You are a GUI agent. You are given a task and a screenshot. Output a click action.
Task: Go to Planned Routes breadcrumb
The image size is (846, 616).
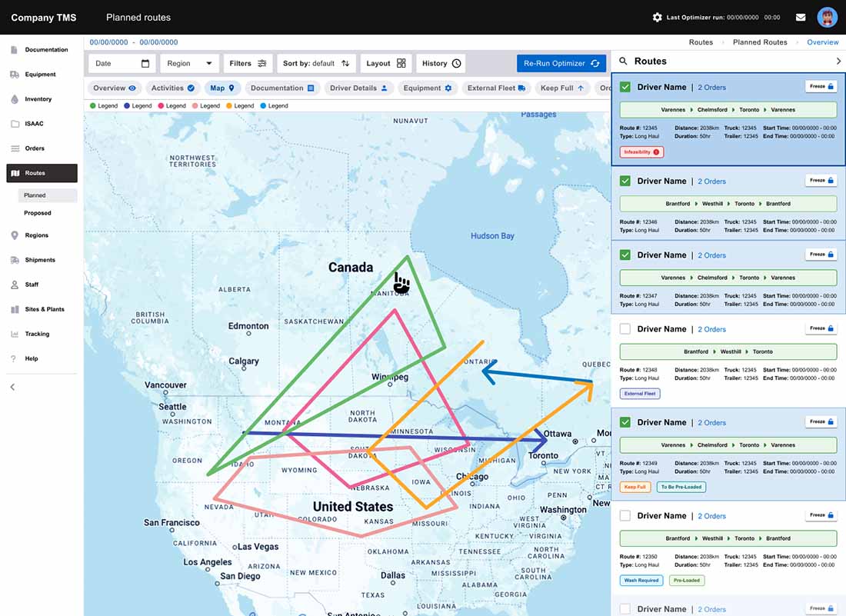pyautogui.click(x=760, y=42)
